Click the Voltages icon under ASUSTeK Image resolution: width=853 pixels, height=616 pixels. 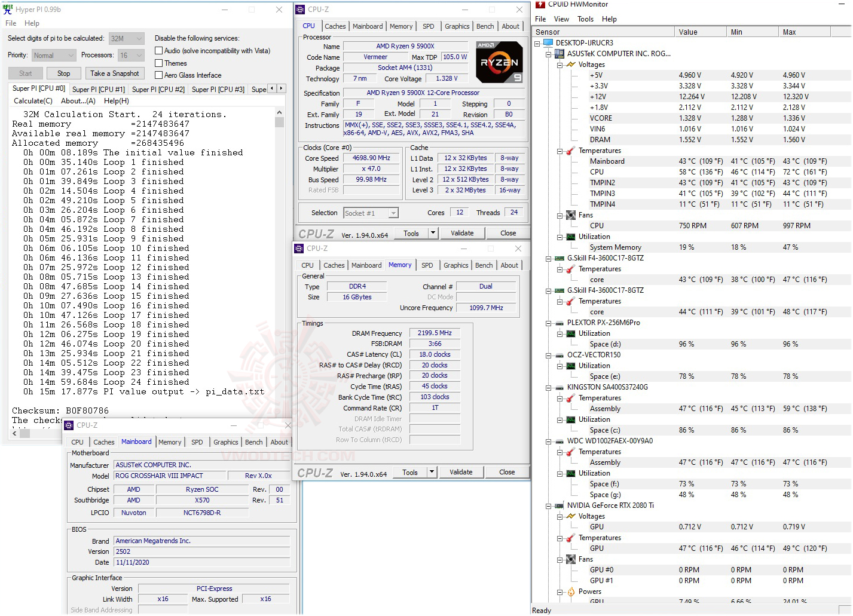[571, 65]
